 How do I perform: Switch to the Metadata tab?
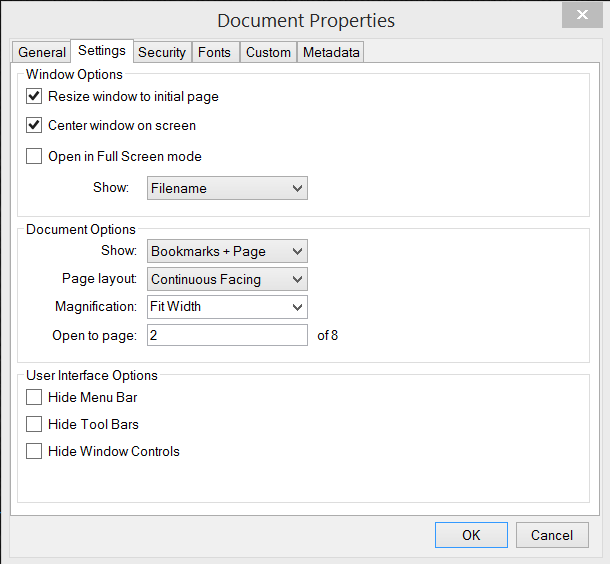[x=331, y=52]
